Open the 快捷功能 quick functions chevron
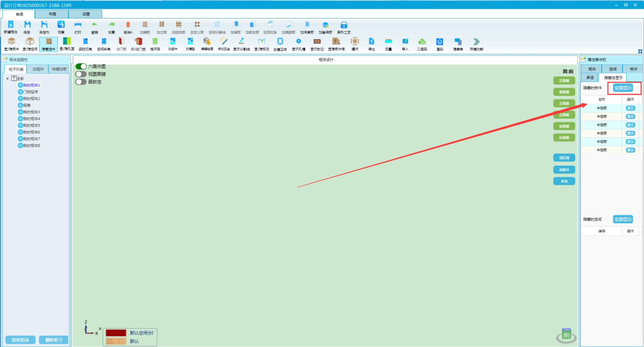Screen dimensions: 644x347 click(476, 42)
